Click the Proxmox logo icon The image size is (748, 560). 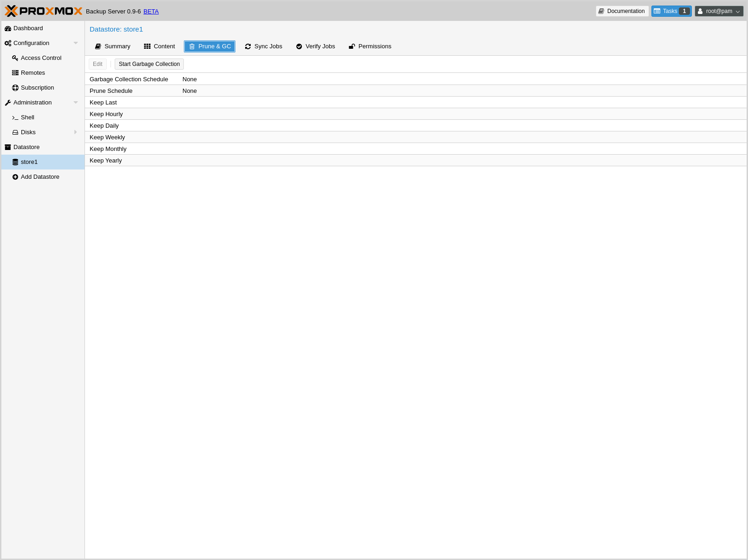click(x=12, y=11)
